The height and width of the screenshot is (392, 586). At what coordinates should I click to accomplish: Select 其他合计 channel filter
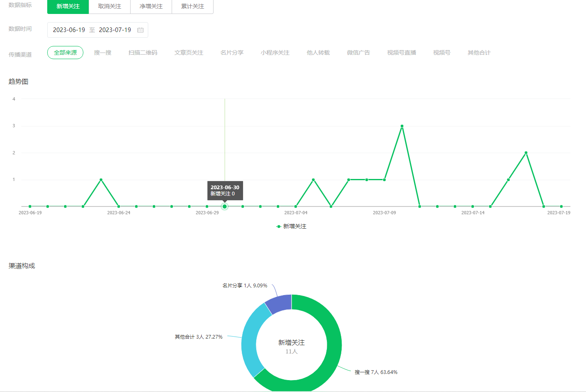click(x=479, y=53)
